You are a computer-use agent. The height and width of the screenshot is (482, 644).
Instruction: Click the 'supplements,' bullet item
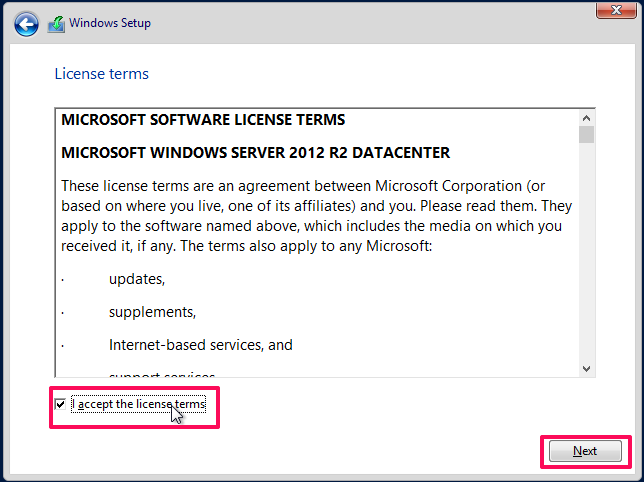tap(152, 312)
